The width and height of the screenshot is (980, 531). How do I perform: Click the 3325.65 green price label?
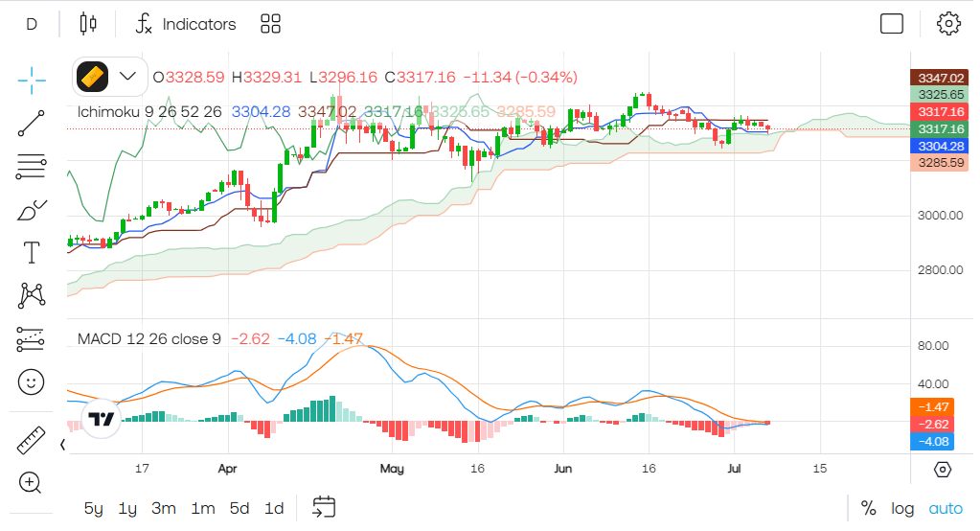click(x=940, y=95)
